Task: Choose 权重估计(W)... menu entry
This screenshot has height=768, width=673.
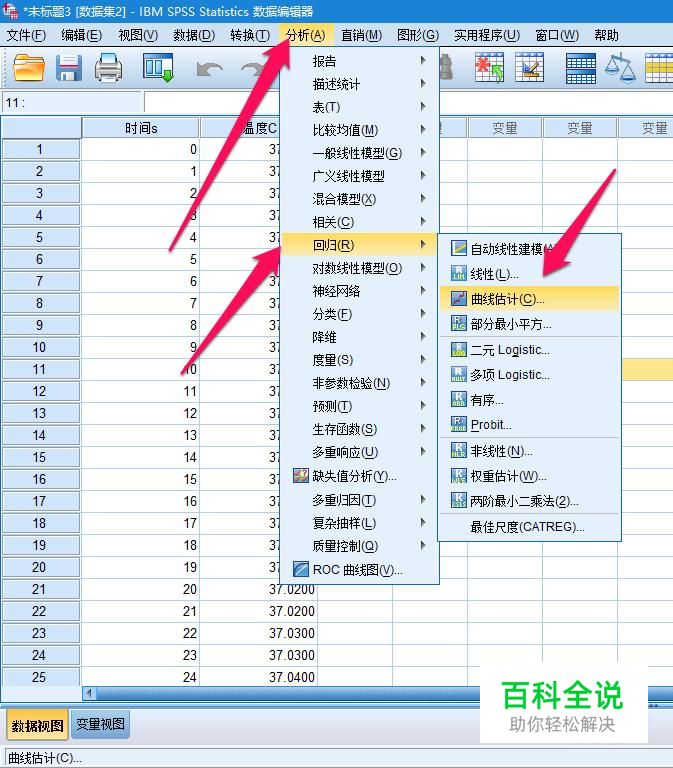Action: pyautogui.click(x=529, y=475)
